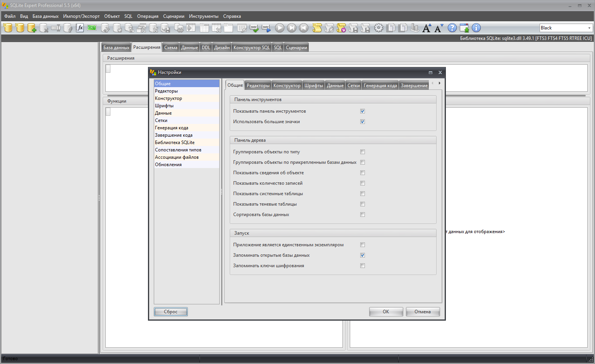Click the database with gray X icon
Viewport: 595px width, 364px height.
pos(44,28)
